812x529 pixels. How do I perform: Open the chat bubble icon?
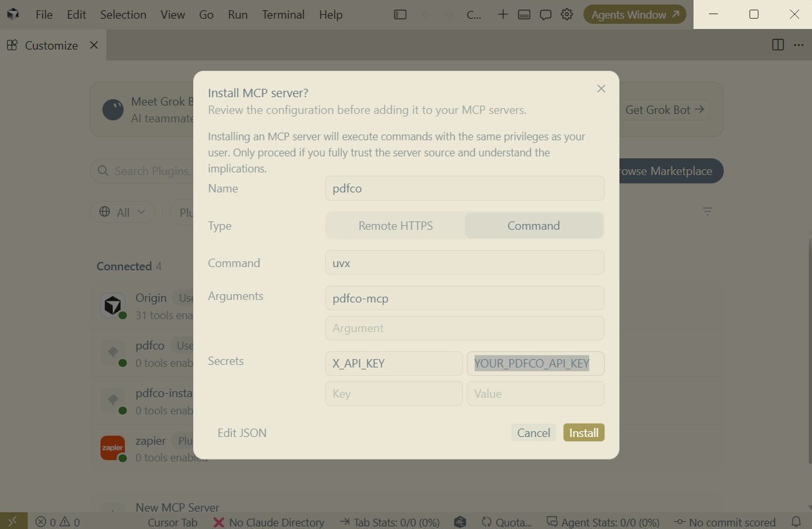click(545, 14)
